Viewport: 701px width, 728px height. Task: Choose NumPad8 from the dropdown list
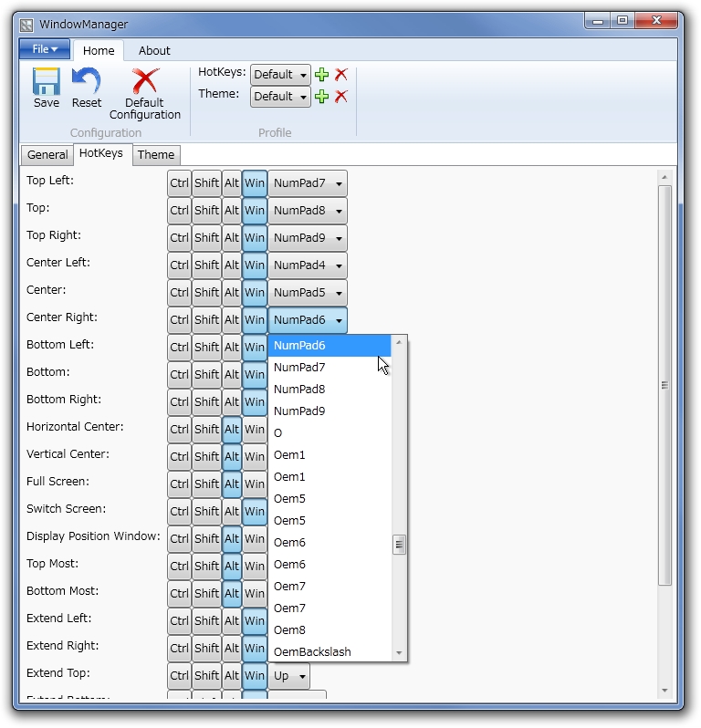tap(330, 390)
